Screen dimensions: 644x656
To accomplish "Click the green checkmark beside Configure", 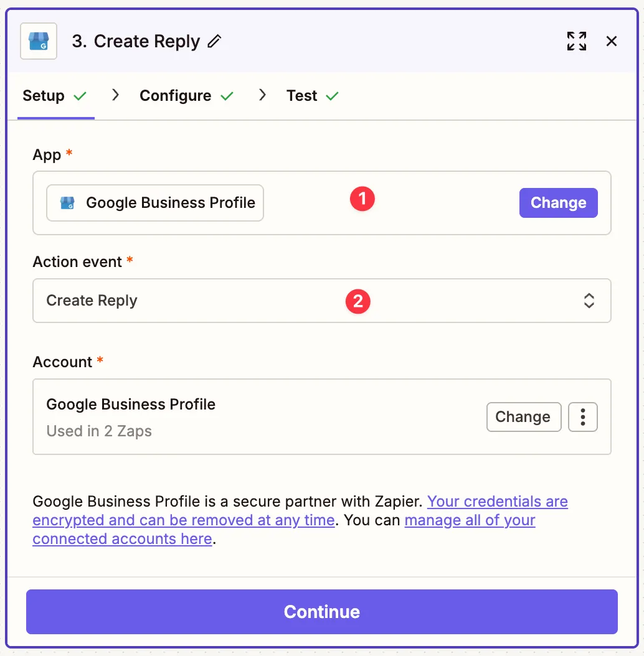I will coord(227,96).
